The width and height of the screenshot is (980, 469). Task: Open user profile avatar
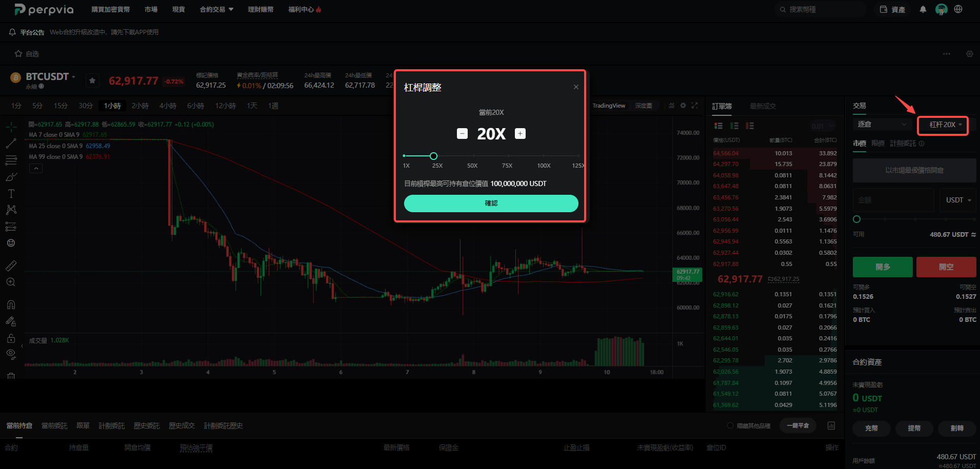(941, 9)
